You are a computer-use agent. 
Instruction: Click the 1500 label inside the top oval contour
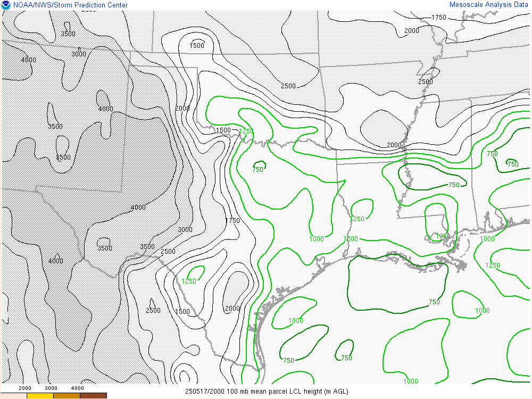(197, 46)
